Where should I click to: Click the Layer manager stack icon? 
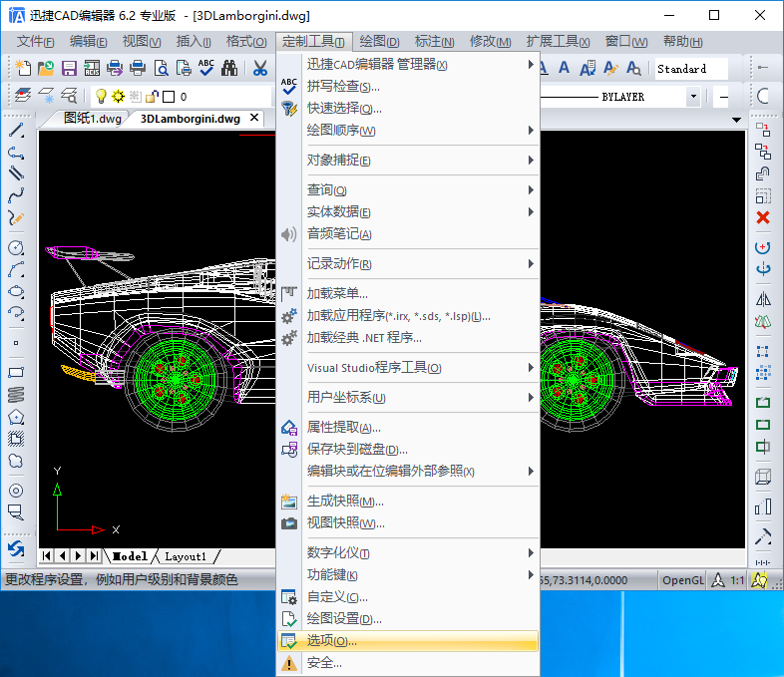tap(23, 96)
